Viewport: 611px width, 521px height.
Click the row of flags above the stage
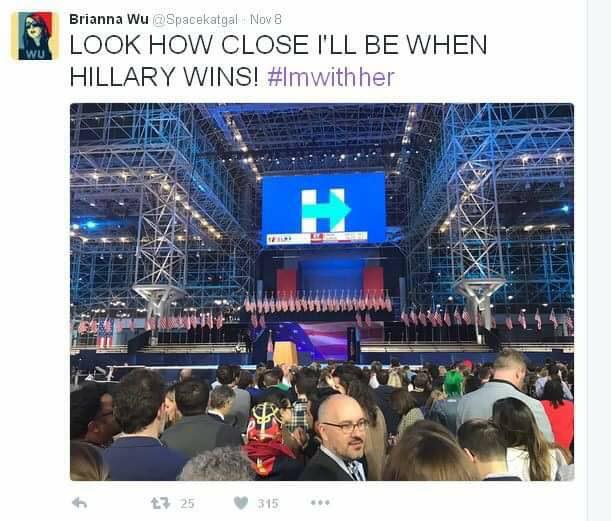pos(318,302)
